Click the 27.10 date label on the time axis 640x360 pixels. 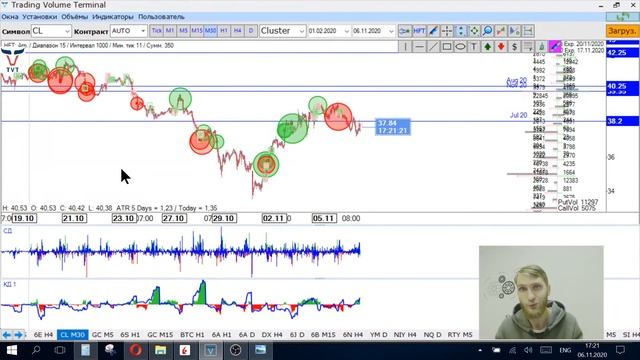[x=174, y=218]
